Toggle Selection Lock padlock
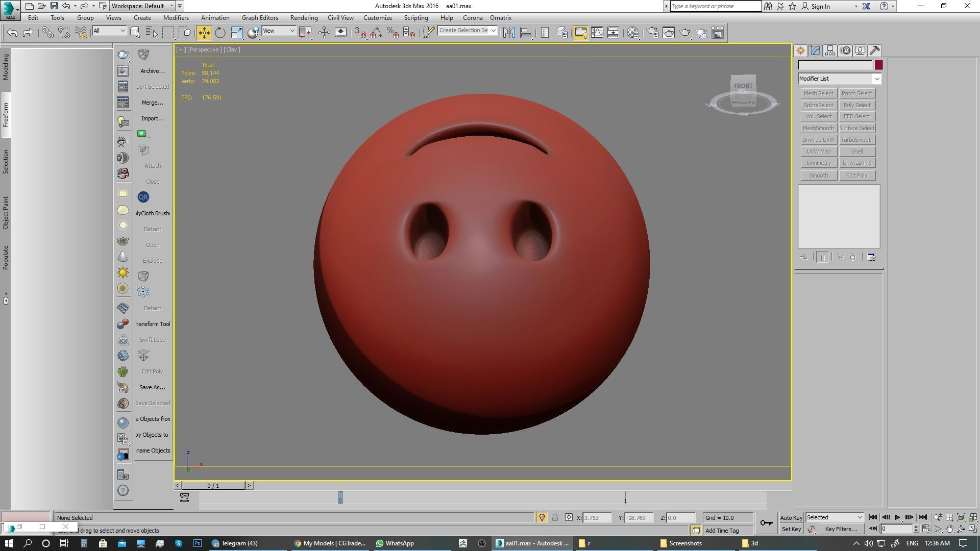The height and width of the screenshot is (551, 980). point(555,517)
